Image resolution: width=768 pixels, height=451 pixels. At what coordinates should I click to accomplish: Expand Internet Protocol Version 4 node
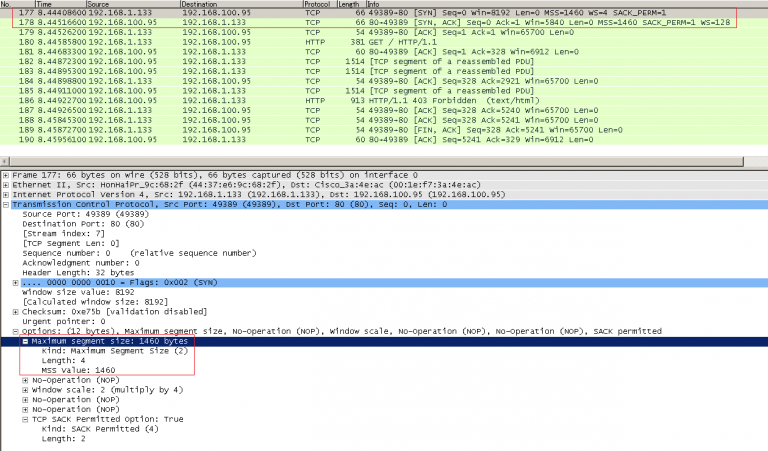[x=6, y=195]
